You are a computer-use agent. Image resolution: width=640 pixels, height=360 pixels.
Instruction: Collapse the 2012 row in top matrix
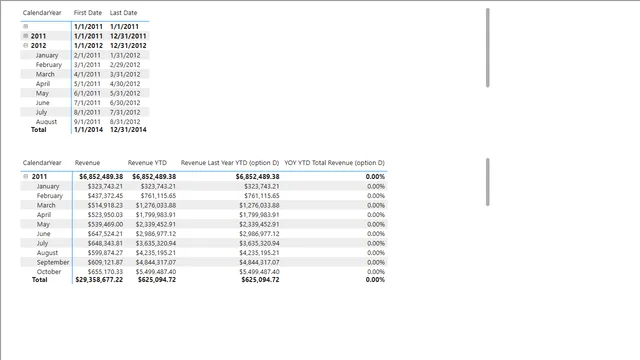coord(26,45)
